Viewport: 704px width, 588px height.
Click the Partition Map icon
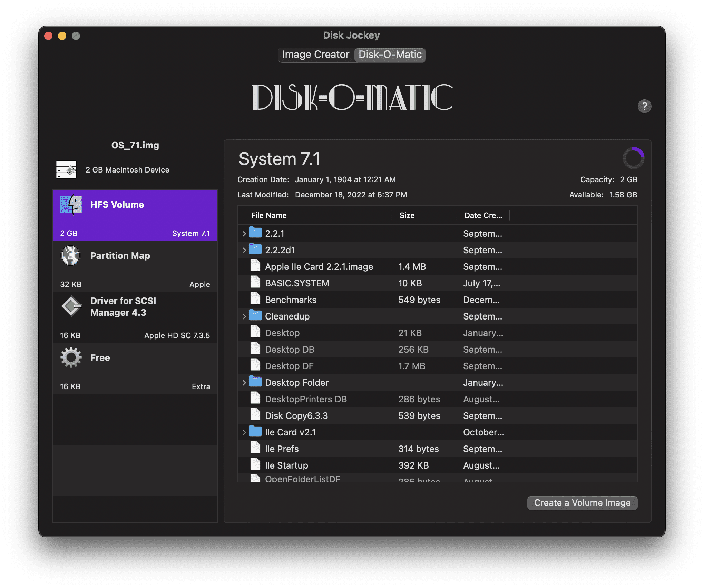pos(71,255)
